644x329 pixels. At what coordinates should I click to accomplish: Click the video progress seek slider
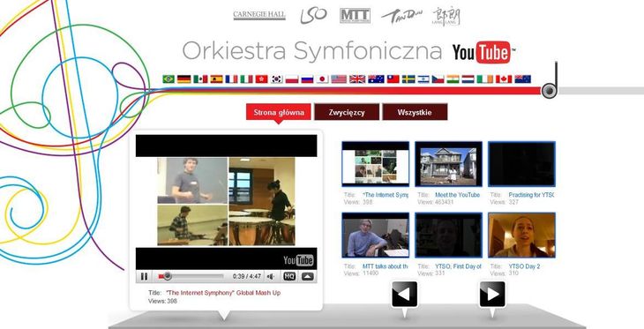(x=191, y=276)
